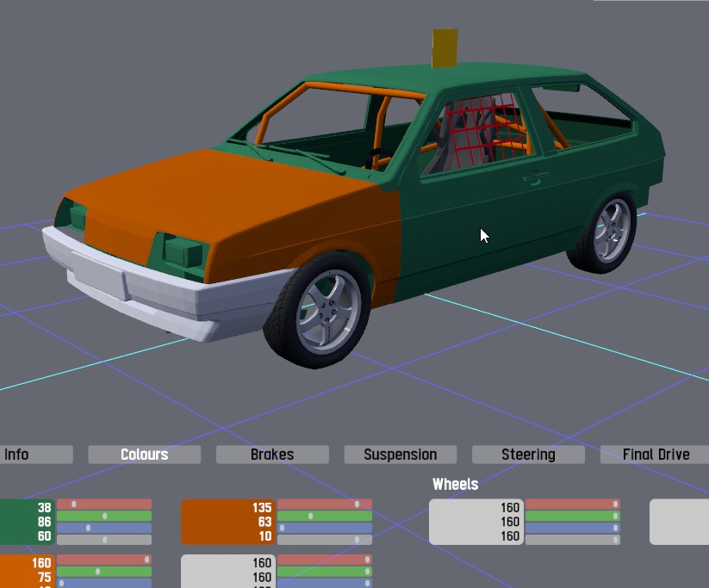The width and height of the screenshot is (709, 588).
Task: Open the Final Drive tab
Action: (655, 455)
